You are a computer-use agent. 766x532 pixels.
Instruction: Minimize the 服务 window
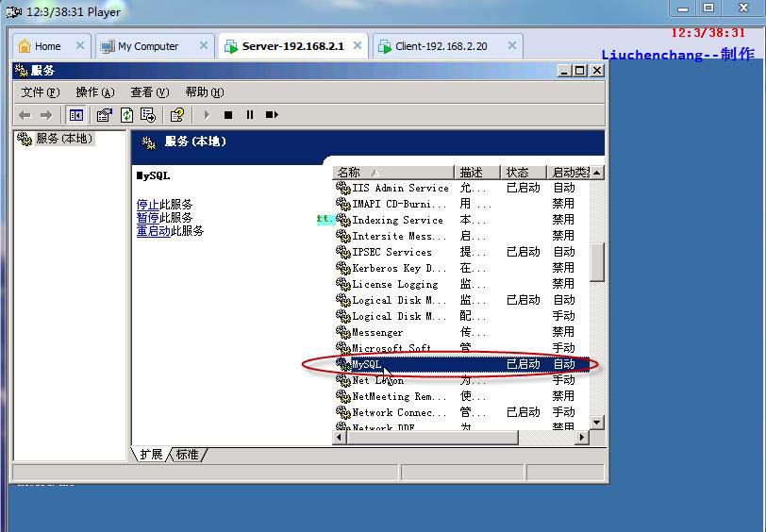click(564, 71)
